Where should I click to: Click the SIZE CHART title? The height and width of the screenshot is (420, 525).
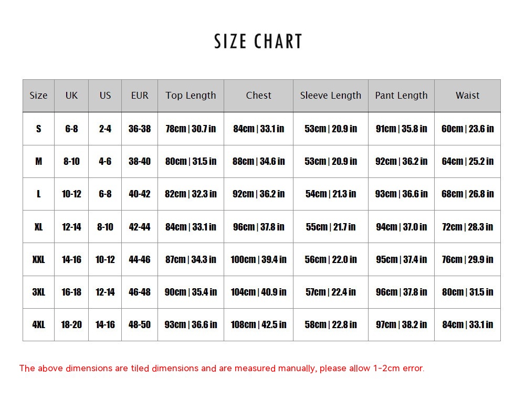(258, 42)
